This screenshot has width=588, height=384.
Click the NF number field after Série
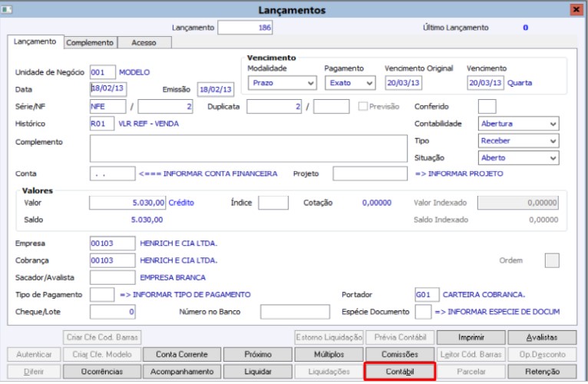[165, 106]
